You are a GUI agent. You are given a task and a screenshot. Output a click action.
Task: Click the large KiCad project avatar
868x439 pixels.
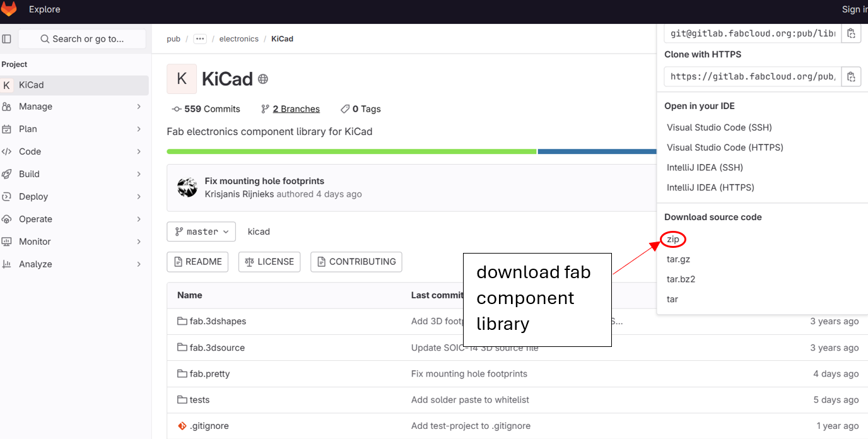[x=182, y=79]
